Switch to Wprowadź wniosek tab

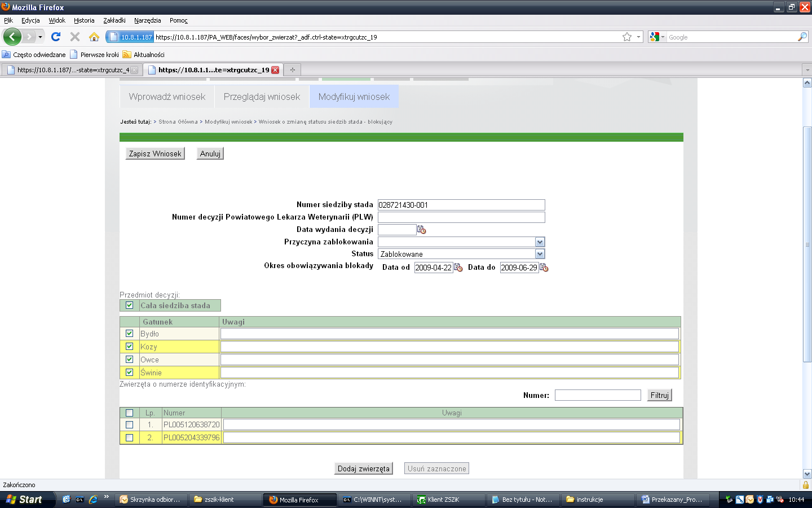coord(167,97)
